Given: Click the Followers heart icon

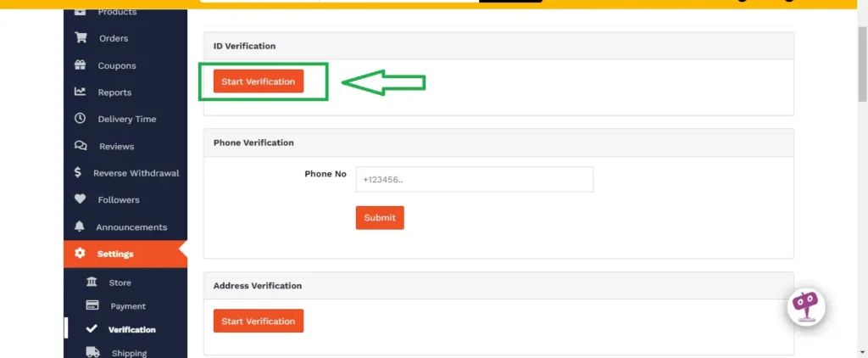Looking at the screenshot, I should [x=81, y=199].
